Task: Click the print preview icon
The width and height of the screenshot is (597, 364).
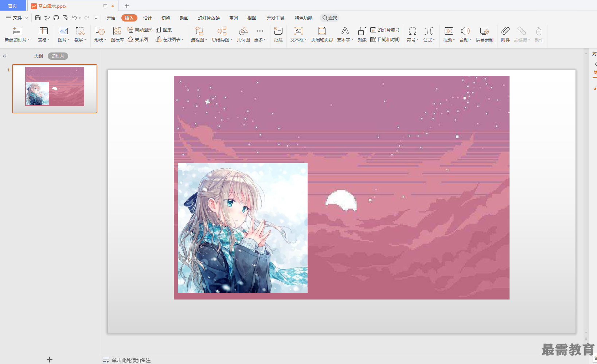Action: point(65,17)
